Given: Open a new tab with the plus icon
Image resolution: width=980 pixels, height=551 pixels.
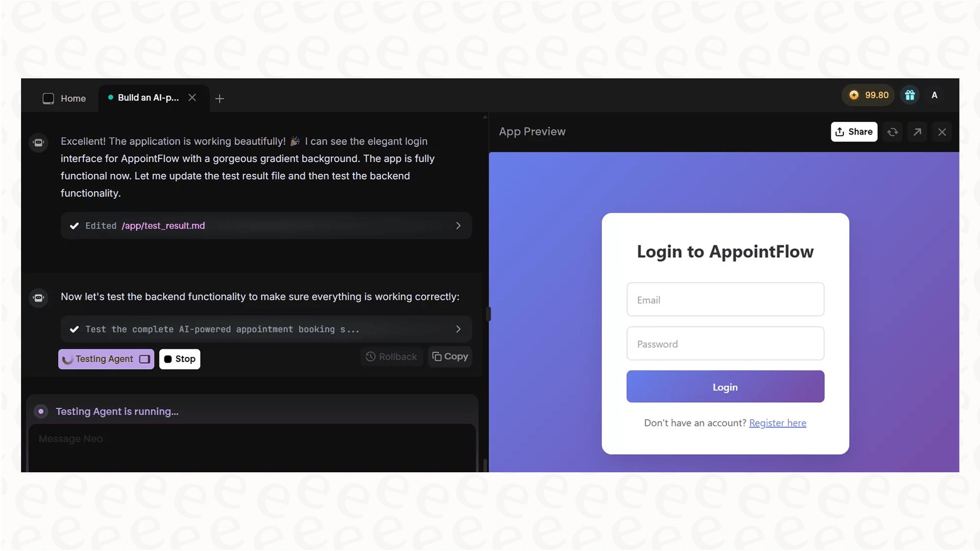Looking at the screenshot, I should 220,99.
